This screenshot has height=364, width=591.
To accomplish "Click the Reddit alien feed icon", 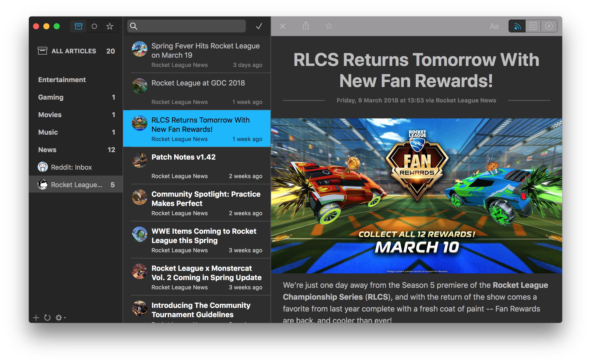I will 43,167.
